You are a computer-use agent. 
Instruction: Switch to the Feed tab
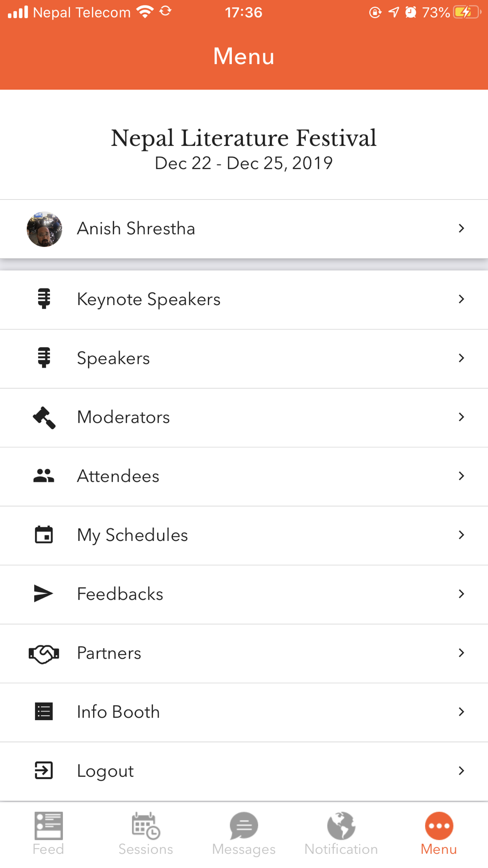pos(48,833)
